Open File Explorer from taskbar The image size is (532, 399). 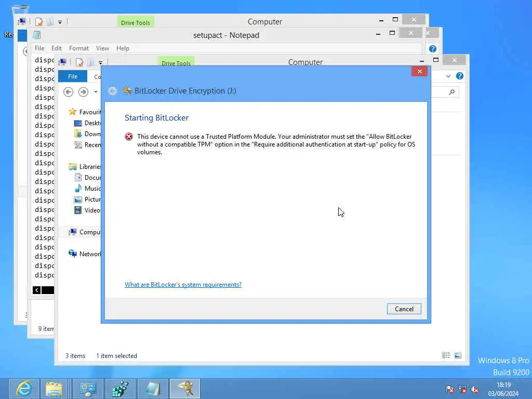pos(54,389)
